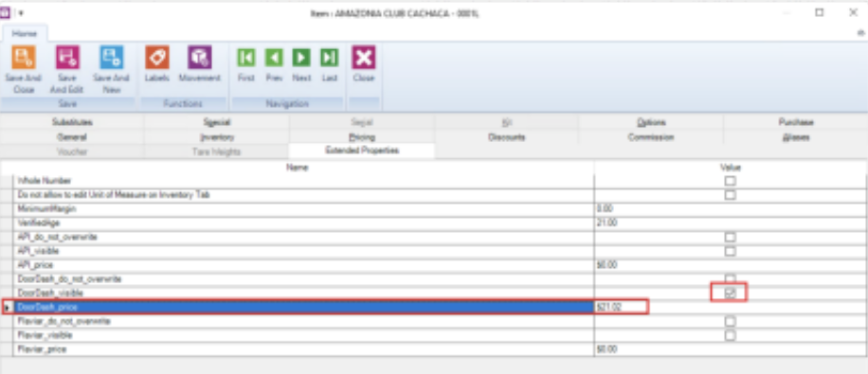Image resolution: width=868 pixels, height=374 pixels.
Task: Click row selector arrow beside DoorDash_price
Action: click(x=7, y=307)
